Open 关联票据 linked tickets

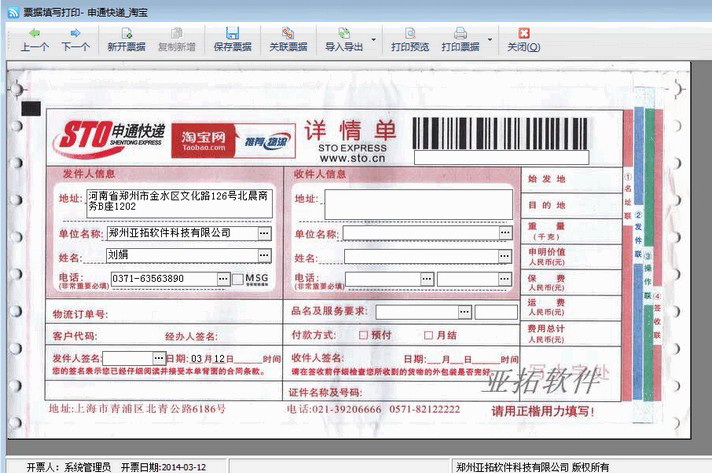click(288, 40)
